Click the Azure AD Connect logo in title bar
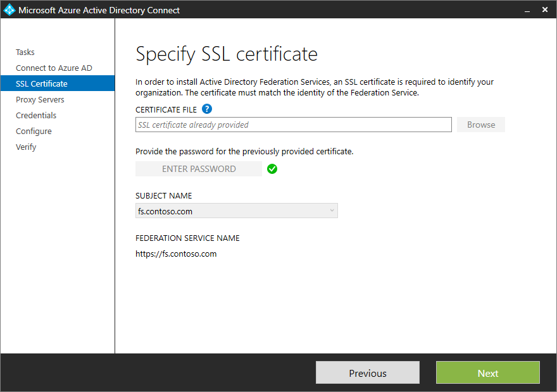 tap(9, 9)
